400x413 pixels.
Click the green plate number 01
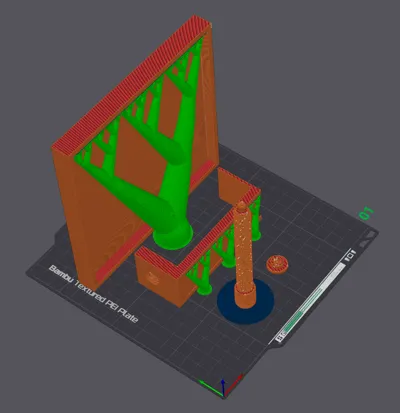click(366, 213)
